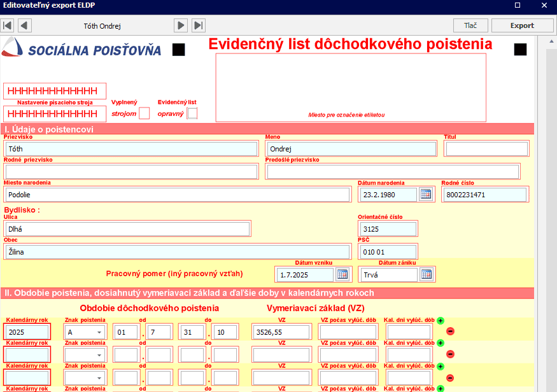Add row after the 2025 period
This screenshot has width=557, height=392.
(x=441, y=321)
